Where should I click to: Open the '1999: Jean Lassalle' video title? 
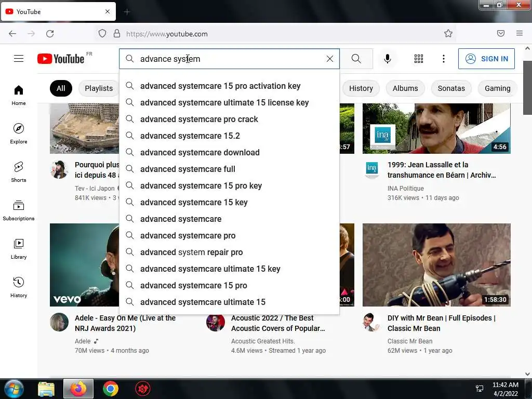pos(442,170)
